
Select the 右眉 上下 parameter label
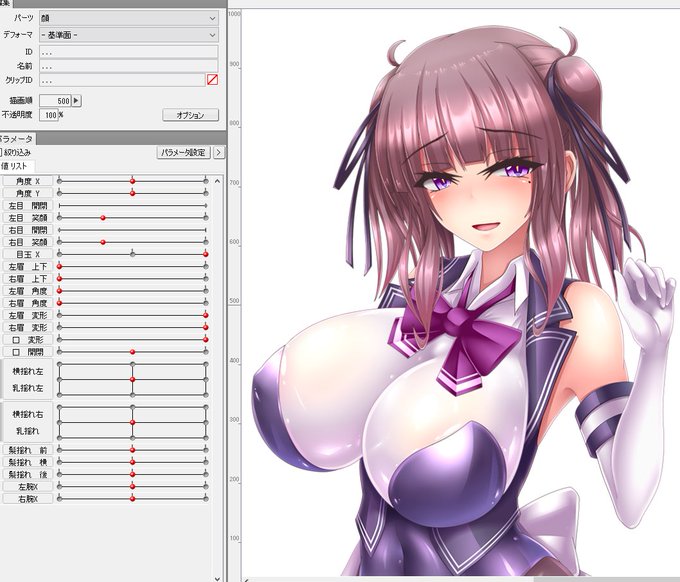click(x=28, y=278)
